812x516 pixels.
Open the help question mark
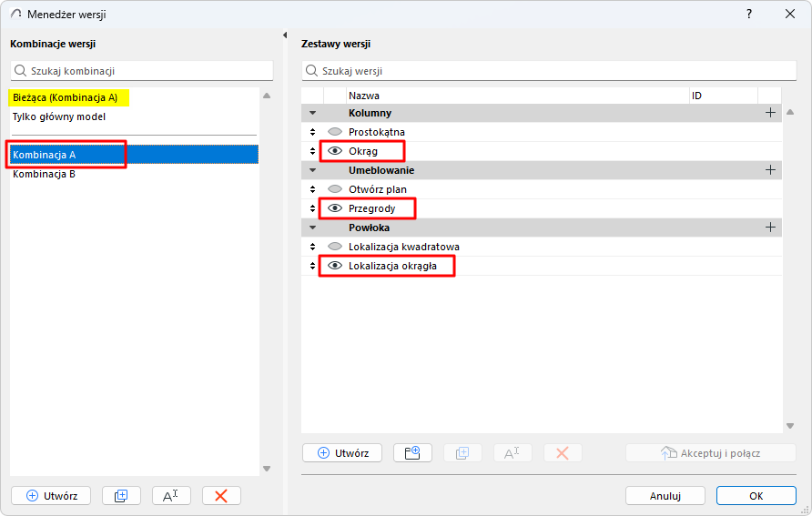tap(749, 14)
